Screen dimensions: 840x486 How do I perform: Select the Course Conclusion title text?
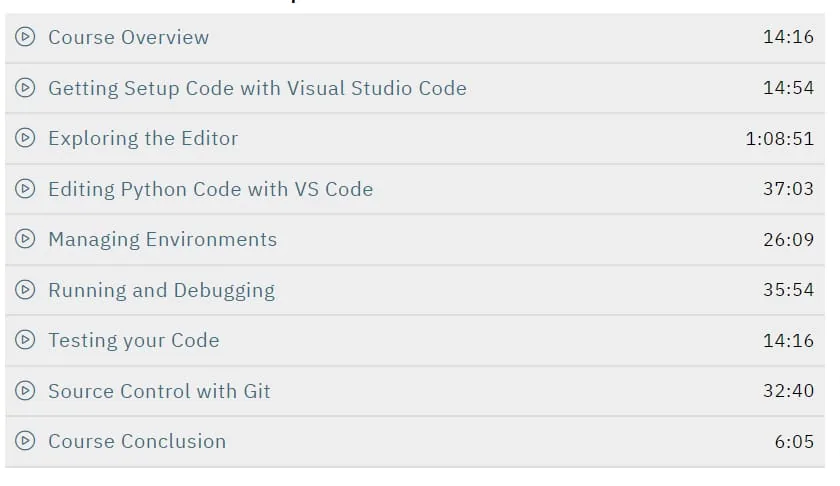137,442
